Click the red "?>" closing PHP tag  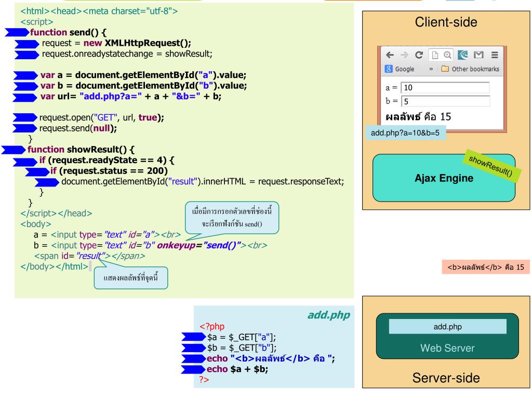(204, 380)
